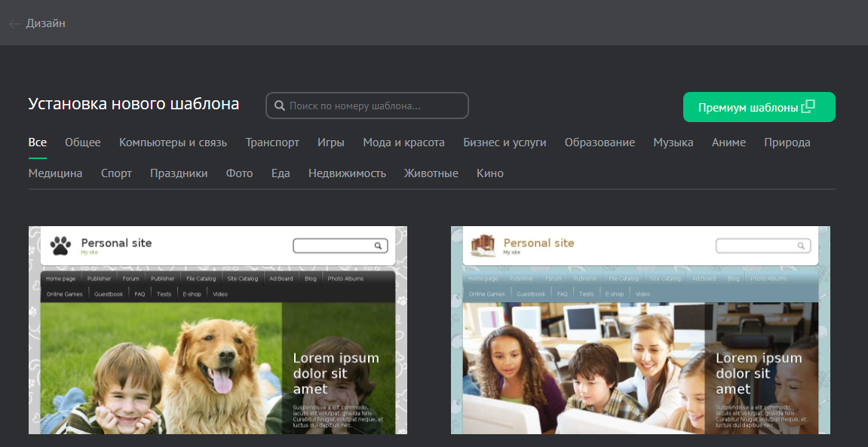Show Образование templates

pos(600,142)
